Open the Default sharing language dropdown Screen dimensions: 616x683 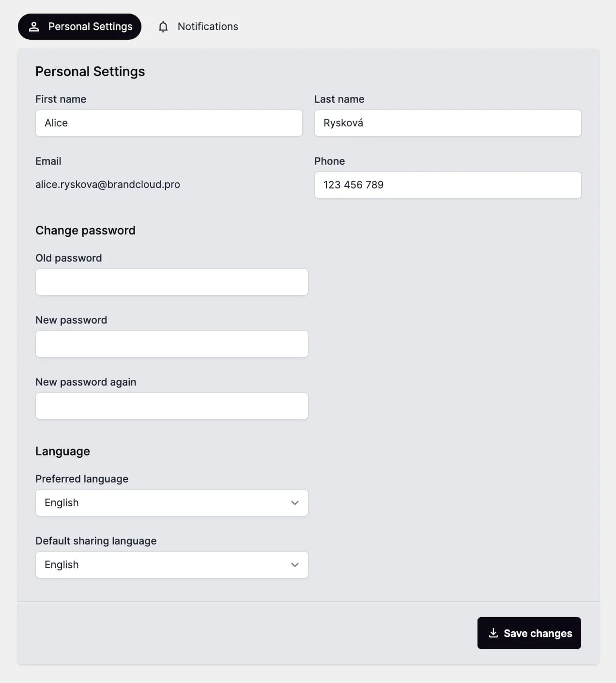coord(171,565)
